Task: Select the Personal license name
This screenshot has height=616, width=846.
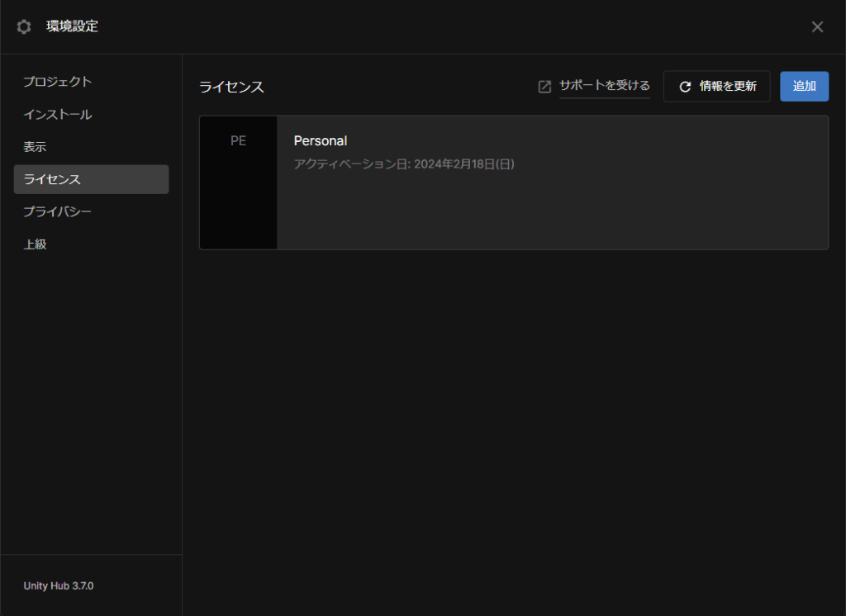Action: point(321,140)
